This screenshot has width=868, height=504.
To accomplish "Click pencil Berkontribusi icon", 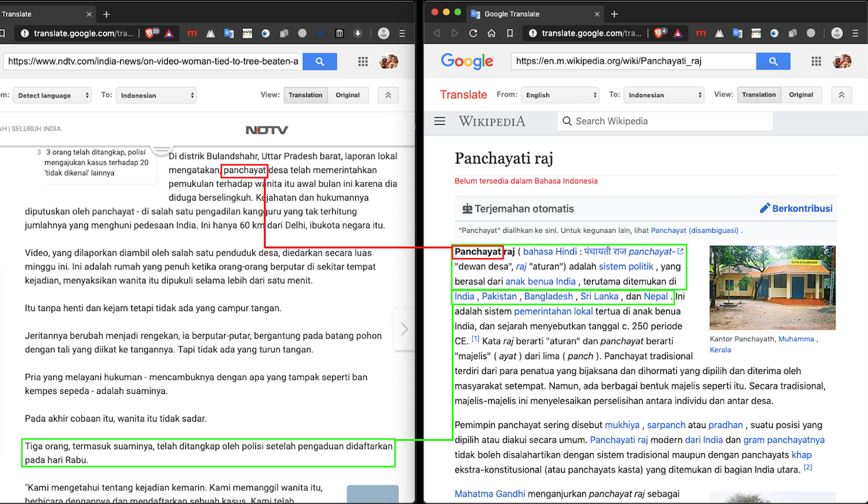I will (x=764, y=209).
